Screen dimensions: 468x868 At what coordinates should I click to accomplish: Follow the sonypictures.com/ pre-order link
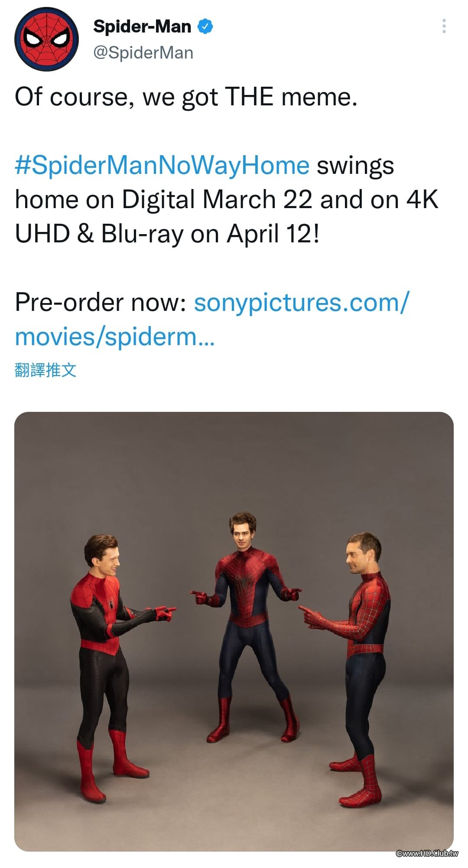[301, 302]
